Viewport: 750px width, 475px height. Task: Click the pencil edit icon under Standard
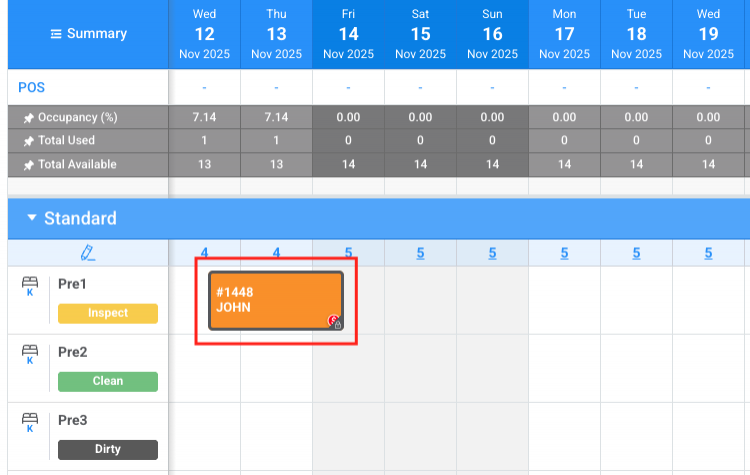(88, 253)
